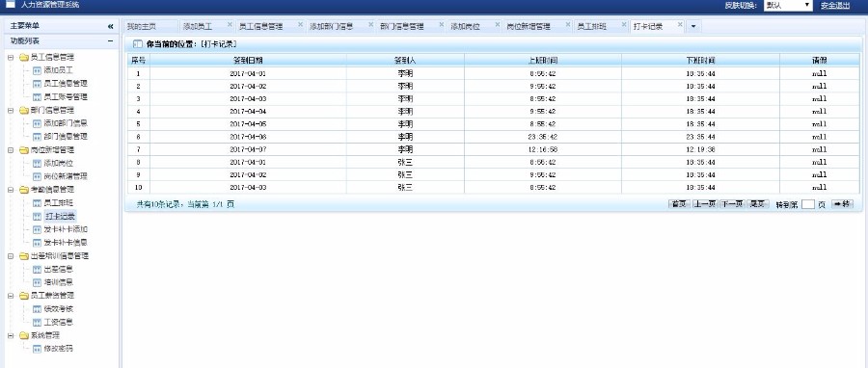Open 添加部门信息 from the tree

point(66,123)
